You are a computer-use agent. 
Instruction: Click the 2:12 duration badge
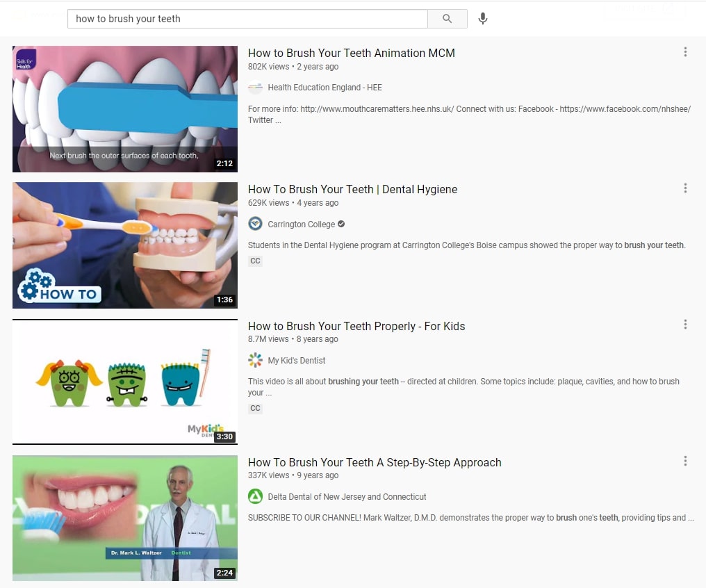(224, 163)
